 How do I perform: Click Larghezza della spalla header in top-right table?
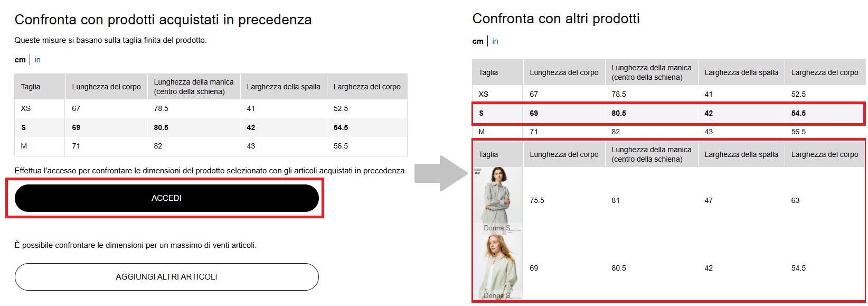click(x=741, y=72)
